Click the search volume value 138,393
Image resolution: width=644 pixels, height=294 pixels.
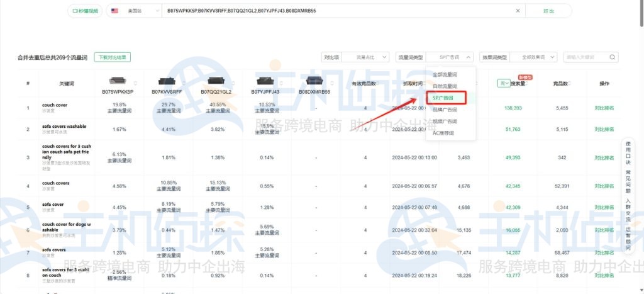(513, 108)
